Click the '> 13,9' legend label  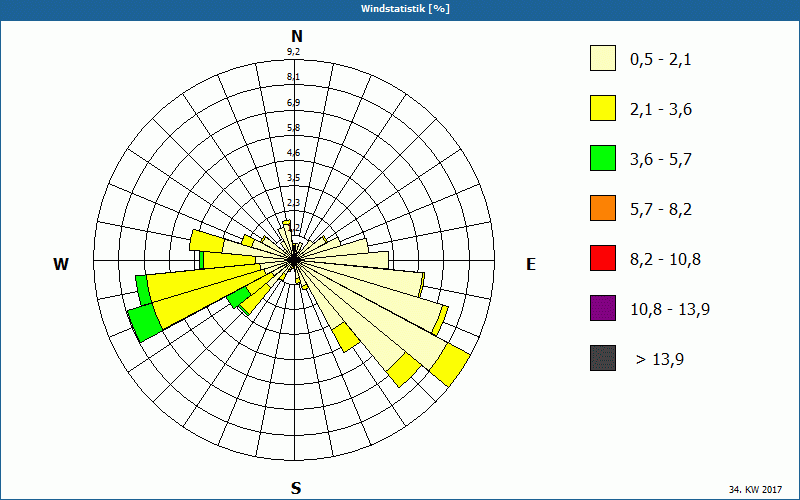(x=660, y=360)
